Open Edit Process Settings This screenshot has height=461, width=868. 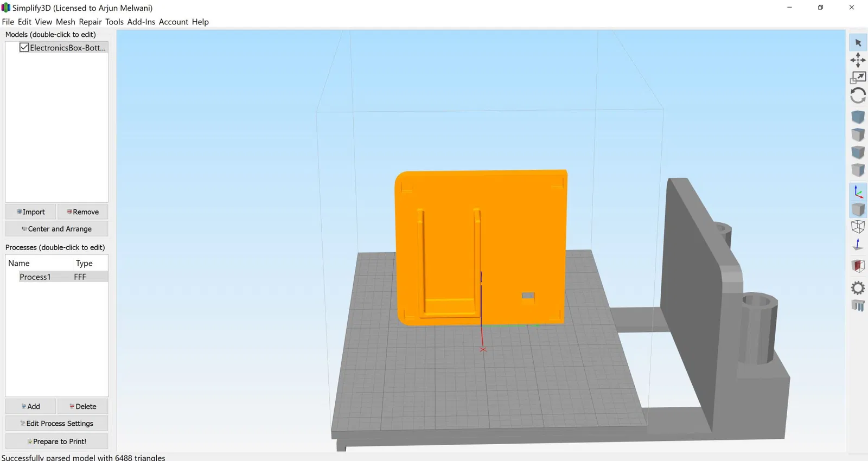tap(56, 424)
